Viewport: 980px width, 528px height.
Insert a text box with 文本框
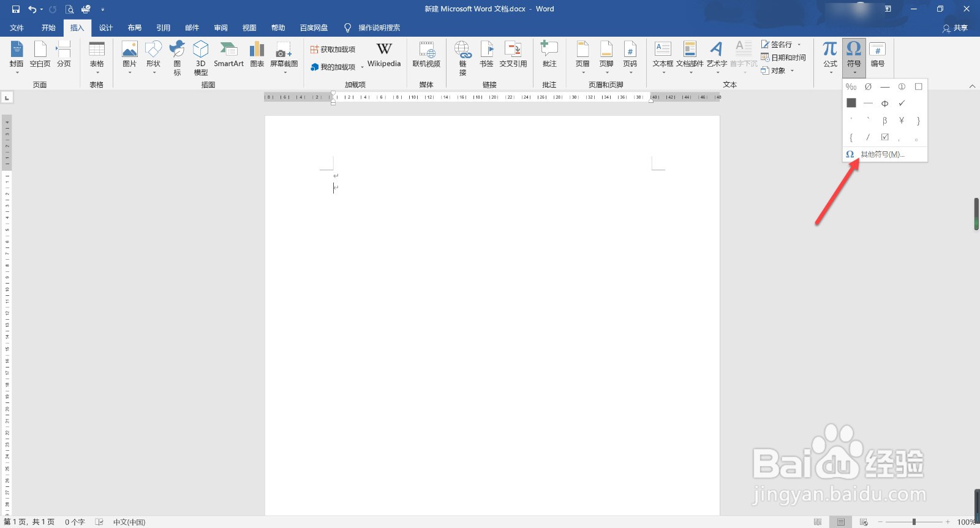[x=663, y=57]
